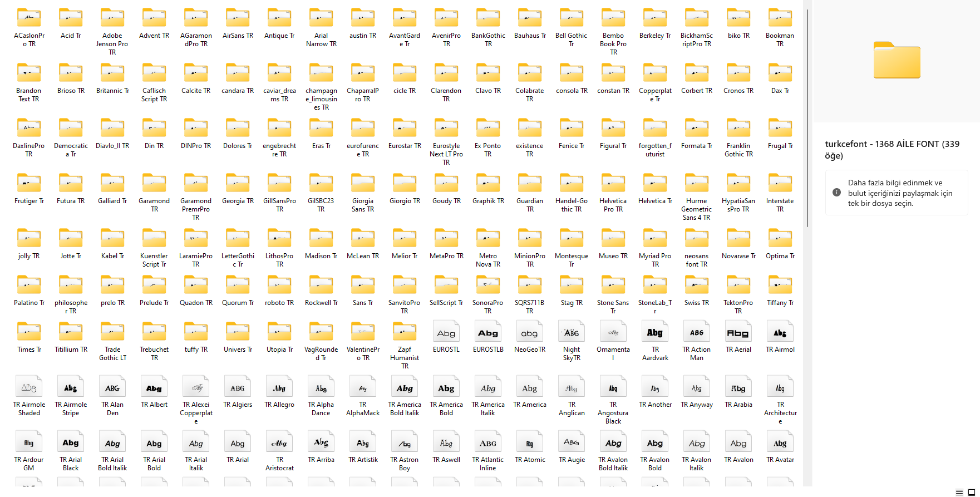Select the TR Alpha Dance font file icon
980x497 pixels.
(321, 387)
